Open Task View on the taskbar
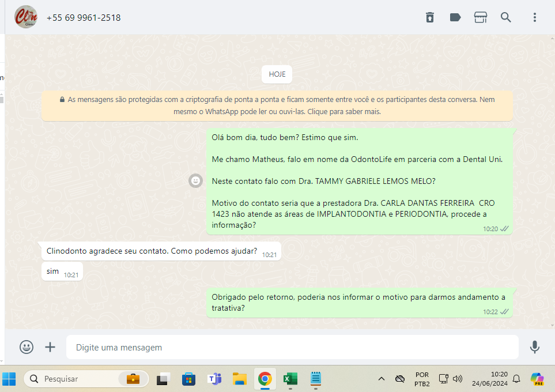Screen dimensions: 555x392 point(163,379)
